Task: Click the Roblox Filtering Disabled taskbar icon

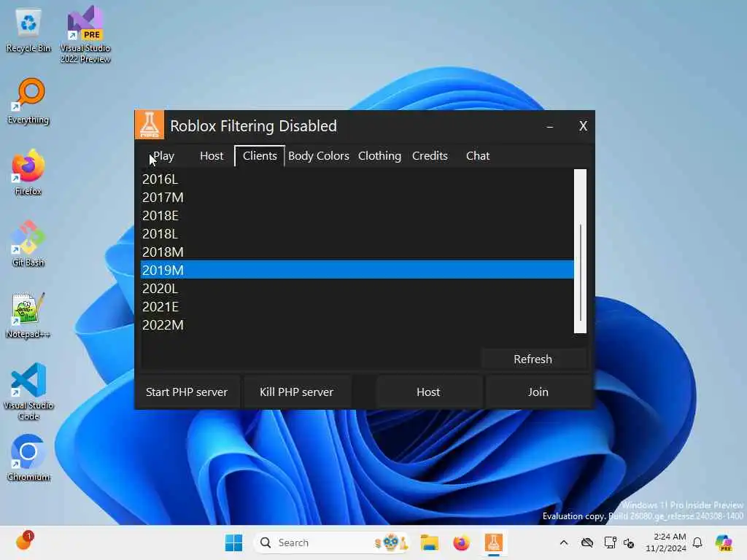Action: [x=494, y=542]
